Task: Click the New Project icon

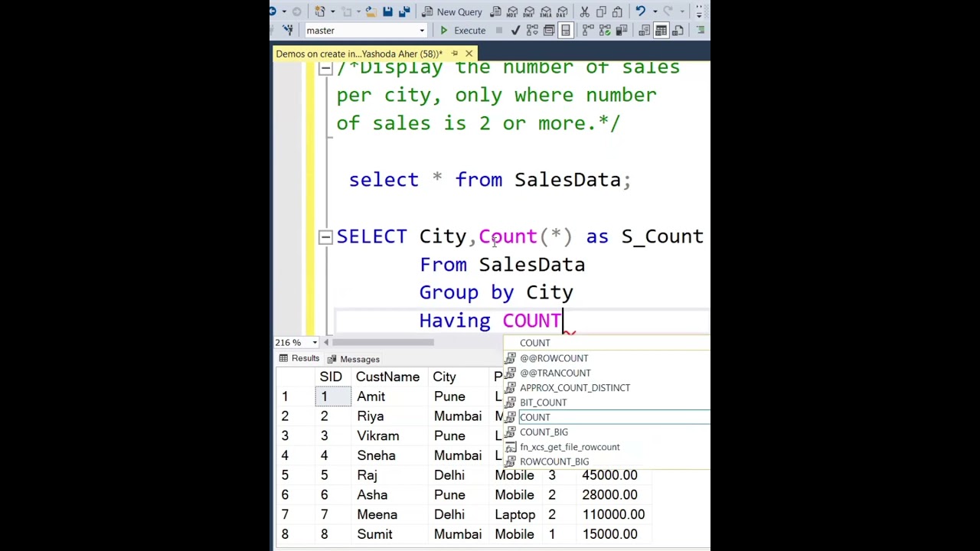Action: 320,11
